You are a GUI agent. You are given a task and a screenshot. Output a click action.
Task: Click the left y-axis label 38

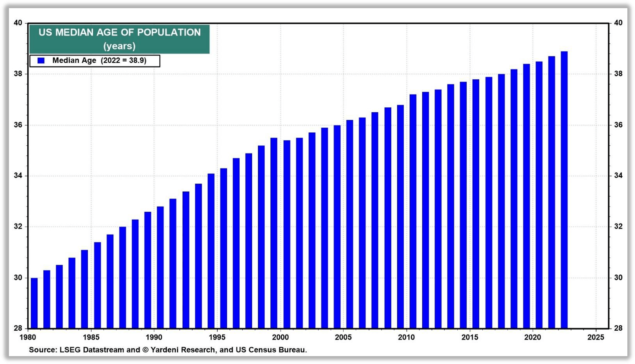(x=18, y=74)
